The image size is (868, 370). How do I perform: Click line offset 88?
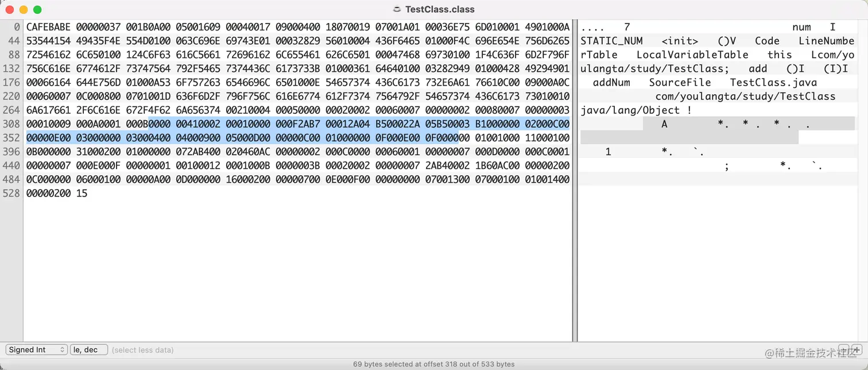click(15, 55)
